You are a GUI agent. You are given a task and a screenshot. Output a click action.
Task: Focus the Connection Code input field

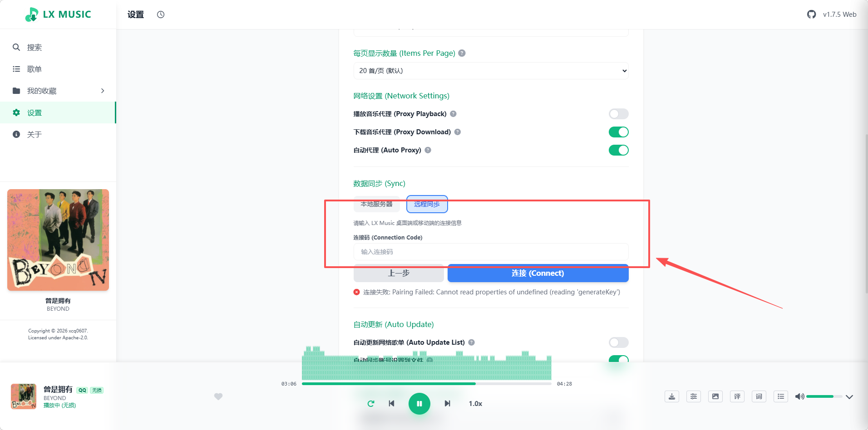coord(491,252)
